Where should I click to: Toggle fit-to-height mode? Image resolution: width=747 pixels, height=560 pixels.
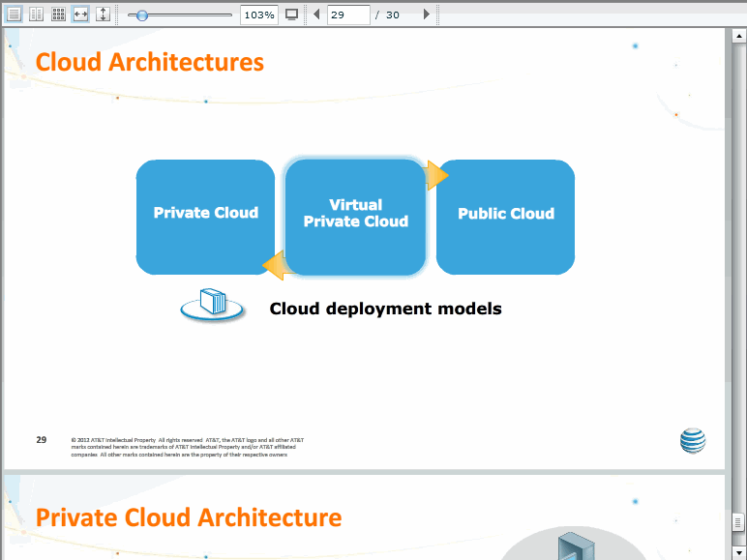tap(103, 15)
